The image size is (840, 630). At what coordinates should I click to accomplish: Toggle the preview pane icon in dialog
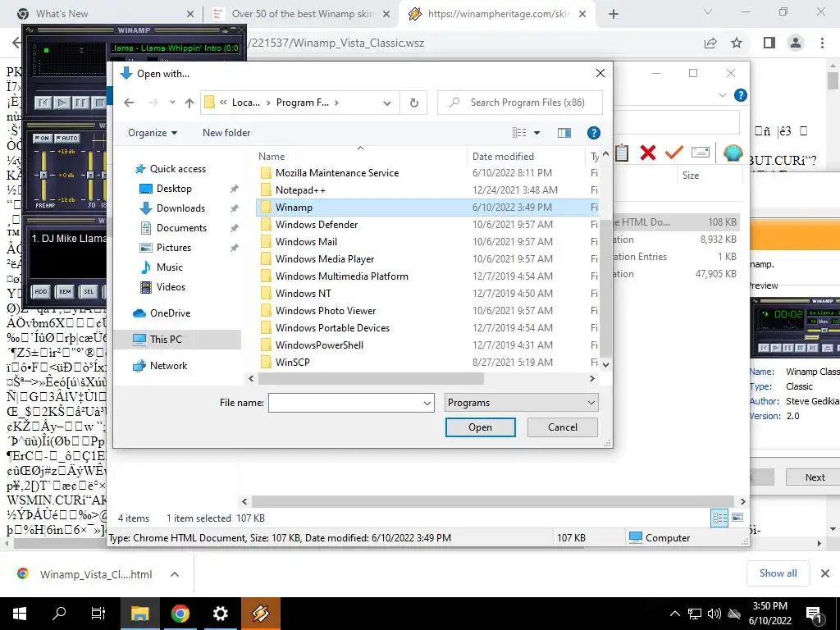click(564, 133)
